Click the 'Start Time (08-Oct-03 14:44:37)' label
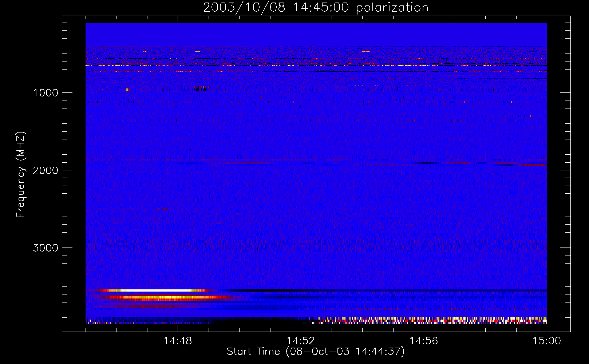The height and width of the screenshot is (364, 589). tap(316, 351)
